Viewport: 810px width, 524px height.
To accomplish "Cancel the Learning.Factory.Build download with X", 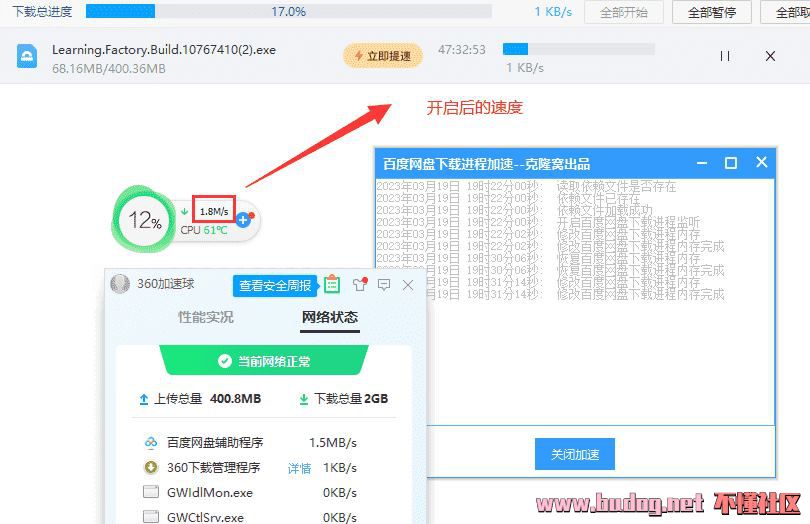I will point(770,56).
